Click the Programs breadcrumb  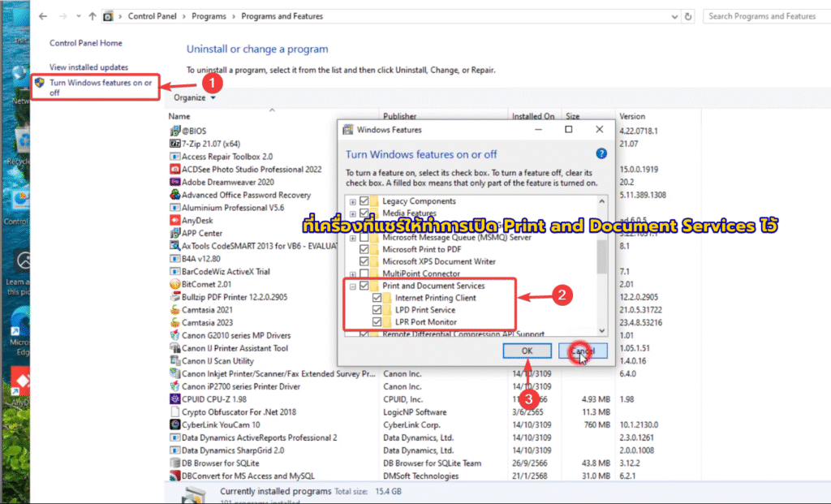pos(209,16)
